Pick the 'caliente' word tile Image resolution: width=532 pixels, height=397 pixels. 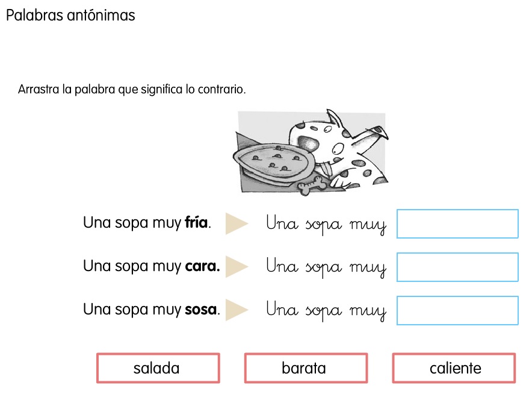[x=454, y=368]
